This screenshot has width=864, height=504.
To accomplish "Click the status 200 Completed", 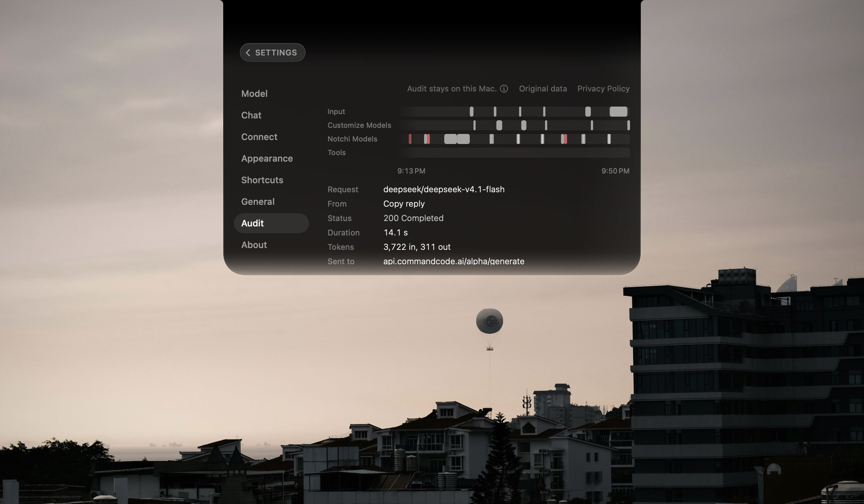I will click(x=413, y=218).
